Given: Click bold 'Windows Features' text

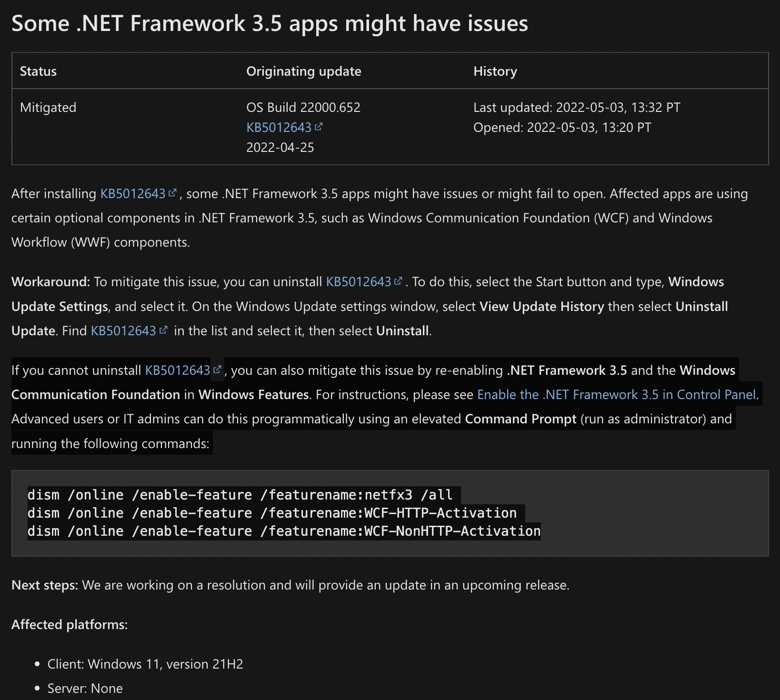Looking at the screenshot, I should [x=254, y=395].
